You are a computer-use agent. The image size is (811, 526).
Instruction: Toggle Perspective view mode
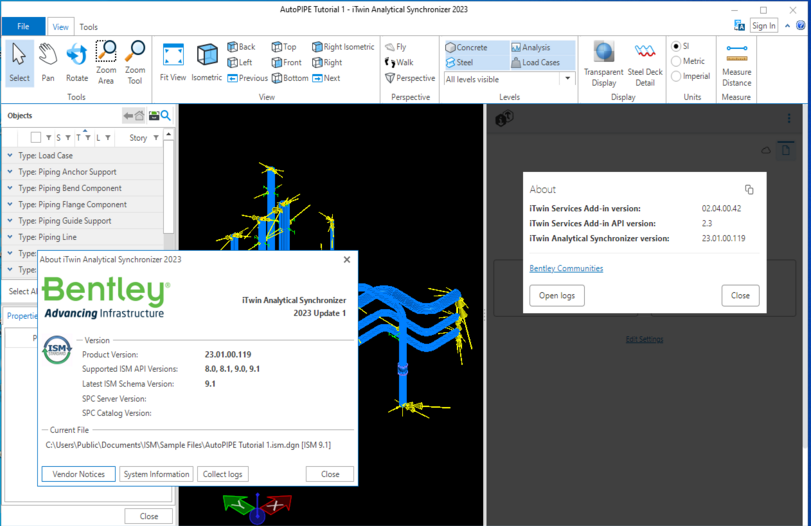tap(410, 78)
